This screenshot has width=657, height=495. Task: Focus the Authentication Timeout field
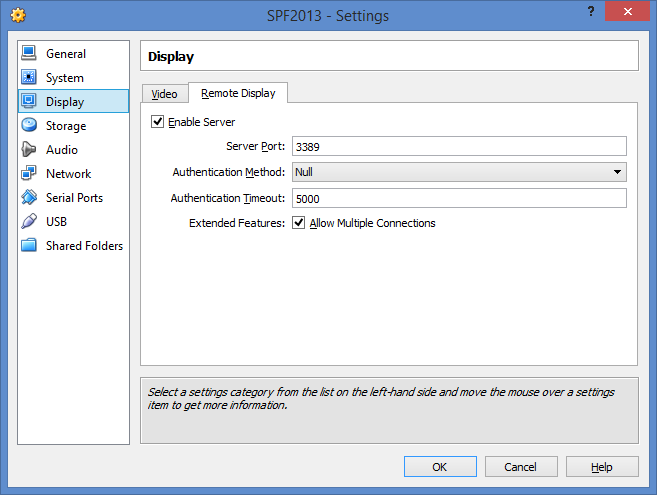(x=459, y=198)
